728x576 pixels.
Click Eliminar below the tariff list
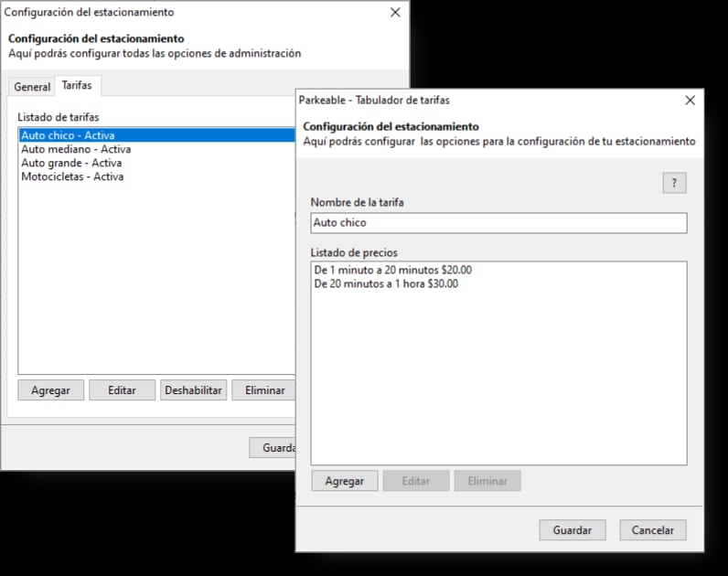[x=264, y=389]
